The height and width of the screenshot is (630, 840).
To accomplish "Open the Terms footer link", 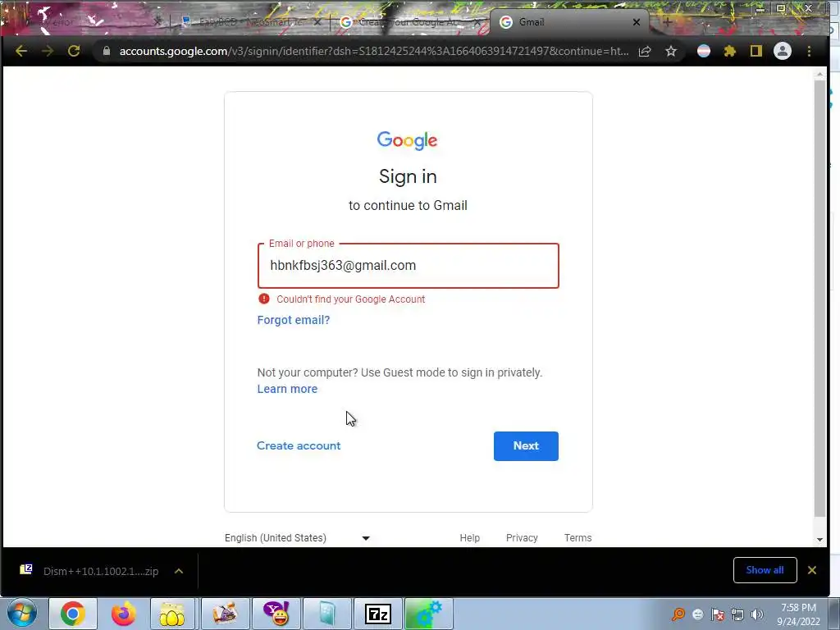I will [577, 538].
